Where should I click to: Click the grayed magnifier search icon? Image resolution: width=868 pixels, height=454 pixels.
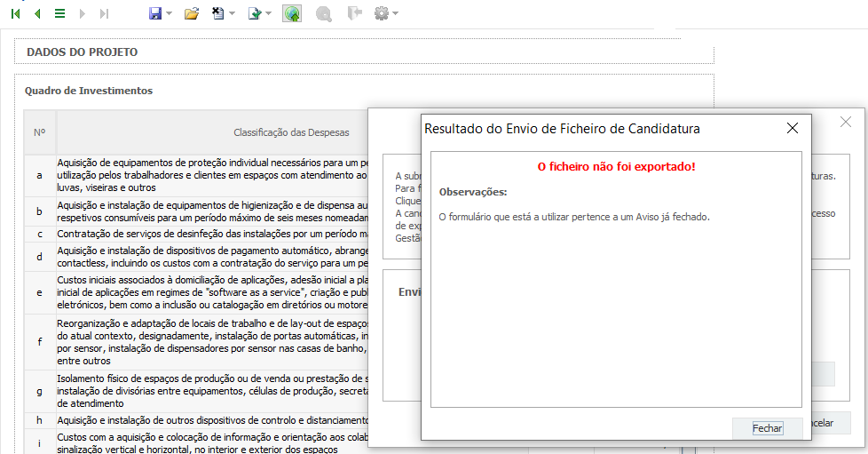point(324,13)
